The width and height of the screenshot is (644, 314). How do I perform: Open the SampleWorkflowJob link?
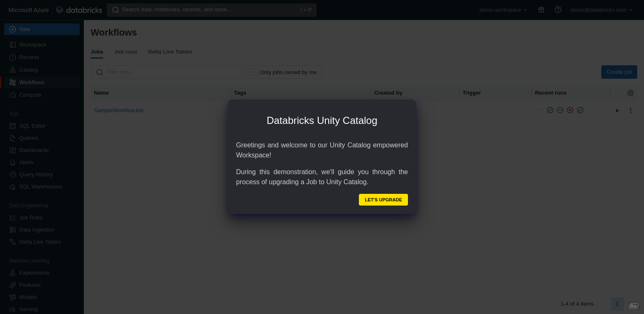tap(119, 110)
